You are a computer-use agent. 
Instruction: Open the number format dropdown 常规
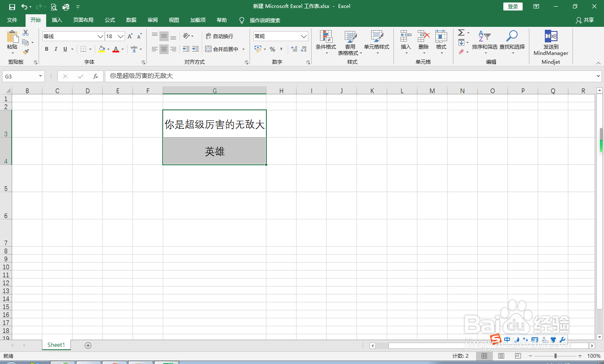point(304,36)
